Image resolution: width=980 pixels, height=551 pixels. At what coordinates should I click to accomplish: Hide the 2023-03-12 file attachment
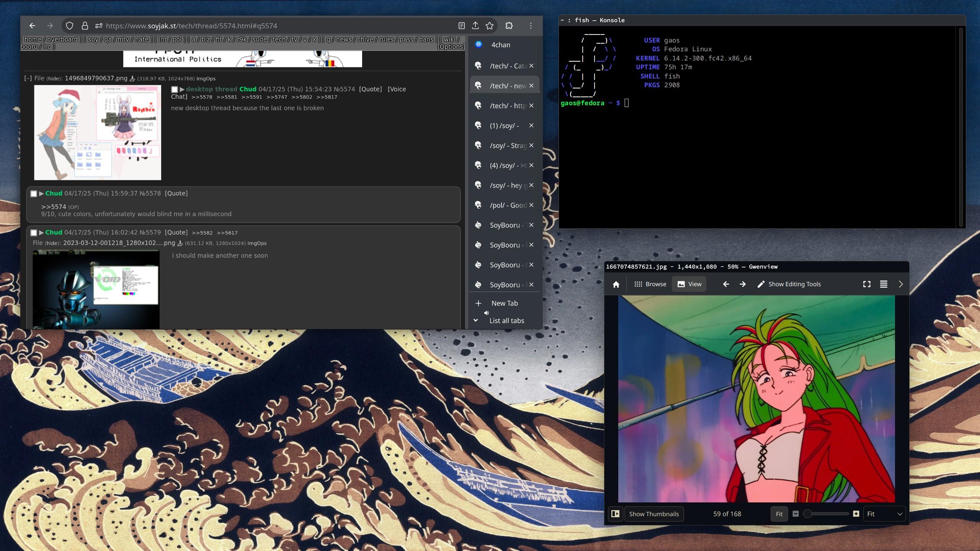[52, 243]
